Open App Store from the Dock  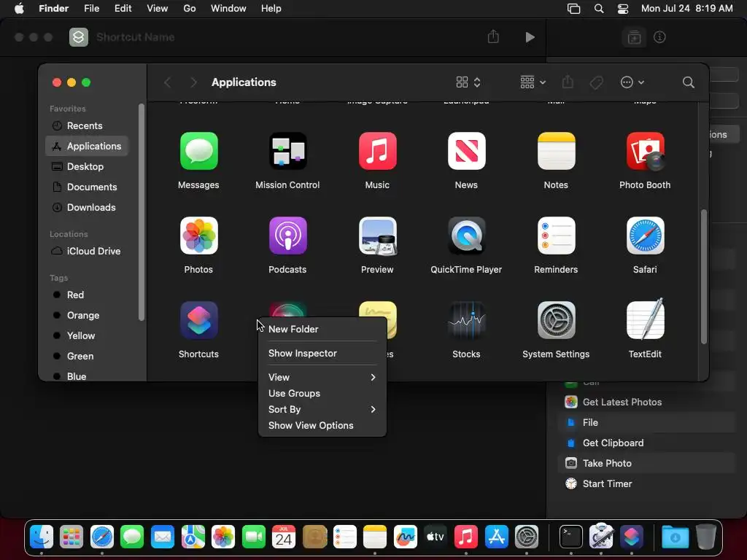pos(496,537)
